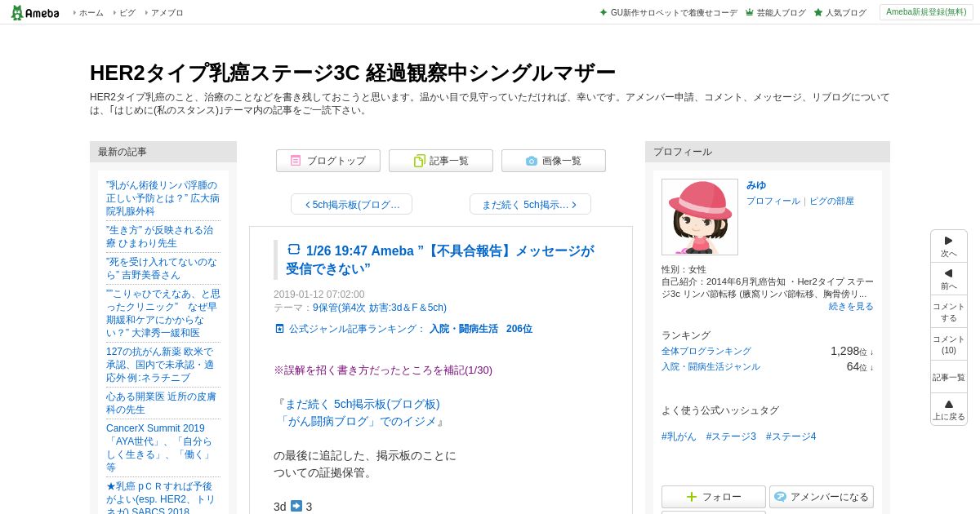This screenshot has height=514, width=980.
Task: Jump to previous article with 前へ
Action: [x=949, y=279]
